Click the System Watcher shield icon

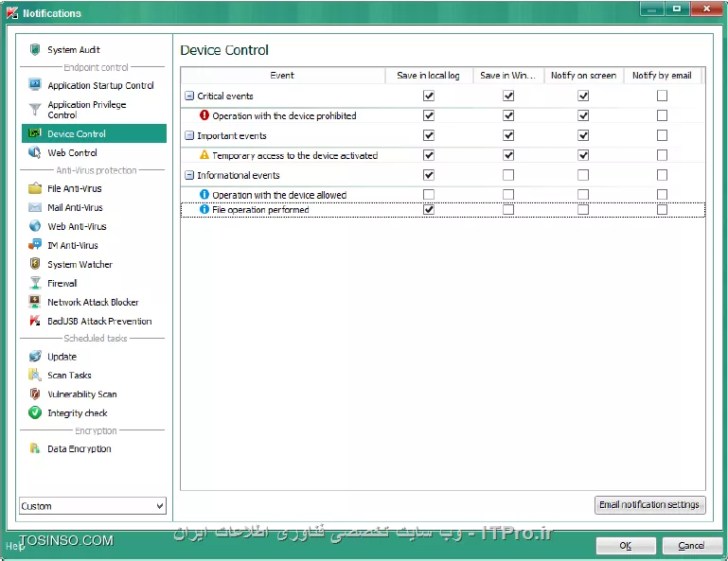(x=35, y=264)
